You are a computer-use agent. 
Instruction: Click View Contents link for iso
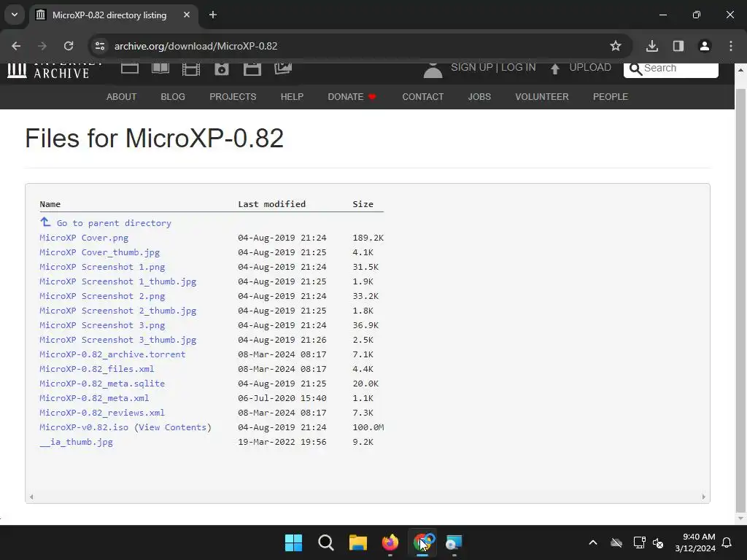(x=172, y=427)
